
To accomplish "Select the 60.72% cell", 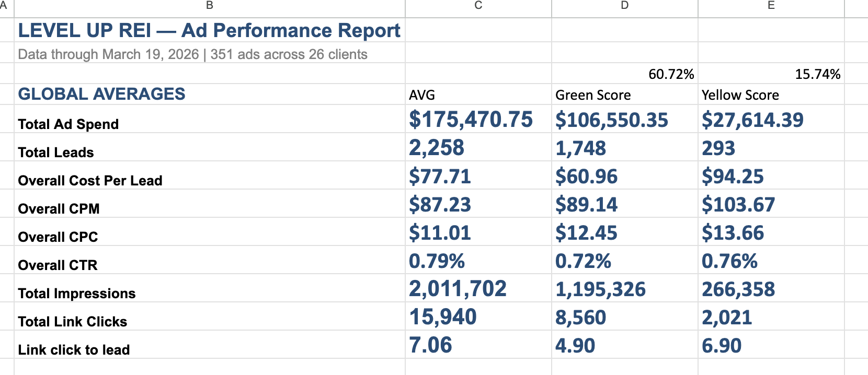I will pos(625,74).
